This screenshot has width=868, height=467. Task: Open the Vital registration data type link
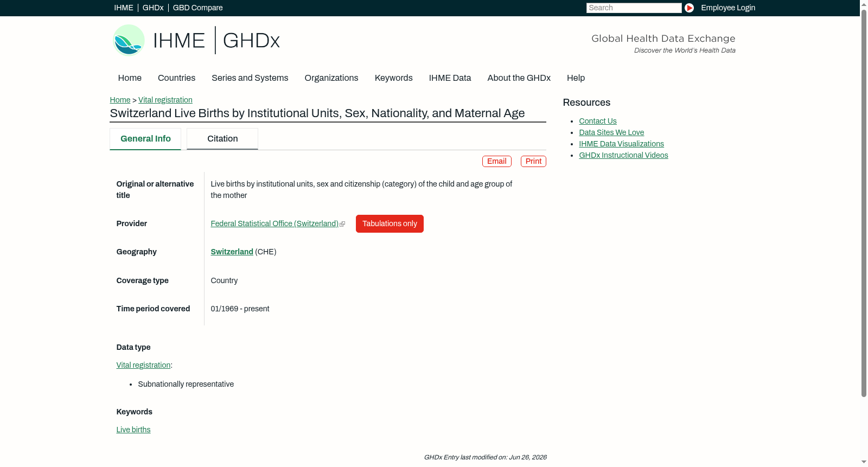(143, 366)
